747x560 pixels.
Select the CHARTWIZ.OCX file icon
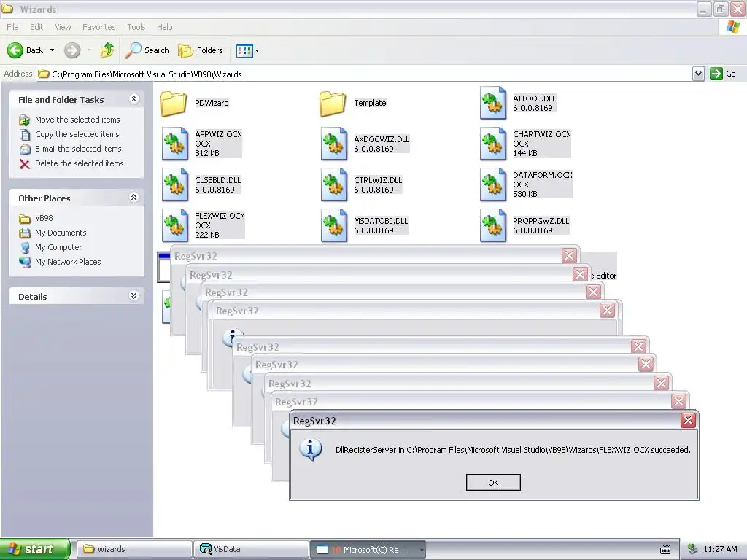(493, 144)
